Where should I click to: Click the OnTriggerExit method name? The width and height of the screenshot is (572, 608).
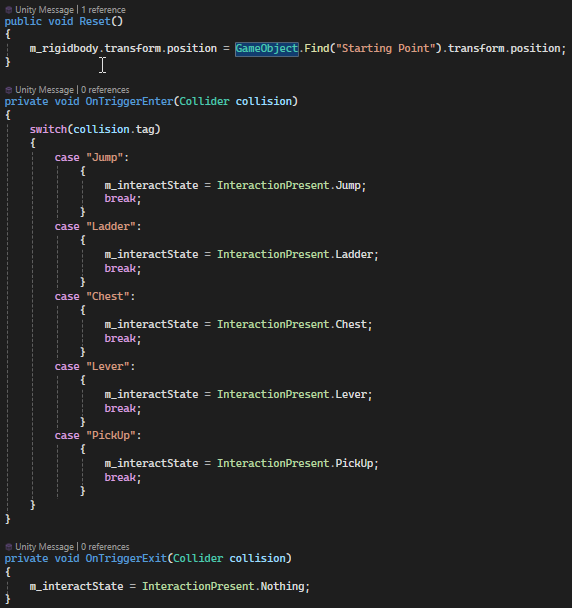coord(126,558)
